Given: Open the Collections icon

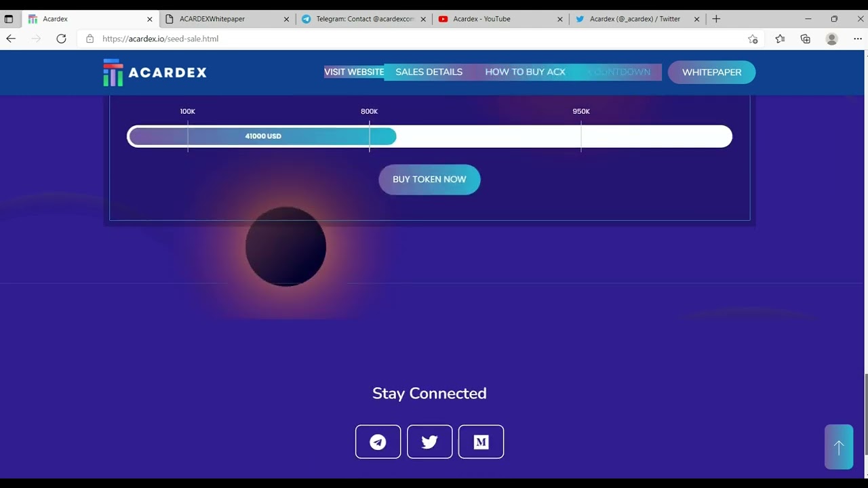Looking at the screenshot, I should (806, 39).
